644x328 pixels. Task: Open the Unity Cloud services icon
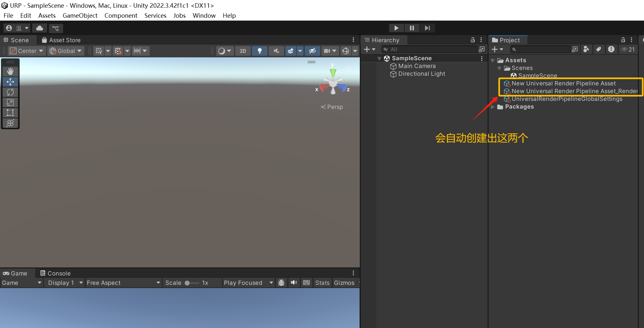pos(40,28)
